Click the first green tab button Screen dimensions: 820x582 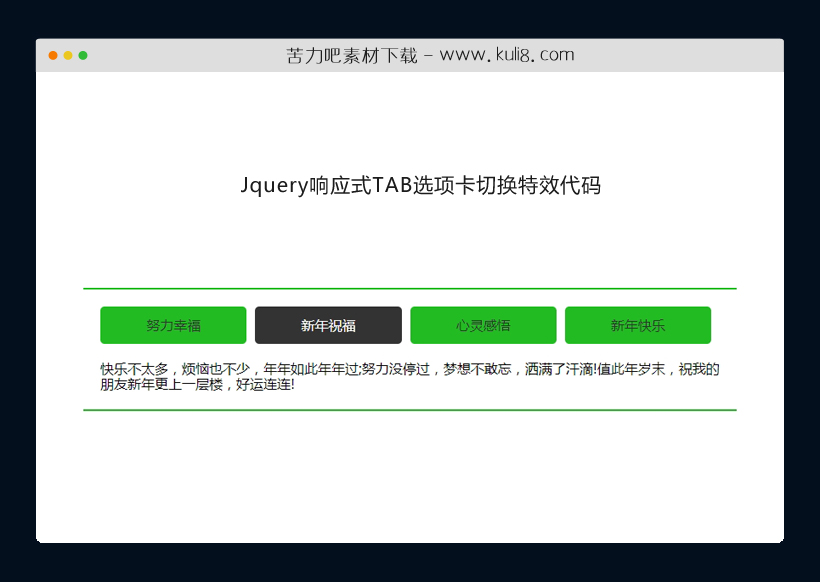click(x=172, y=325)
